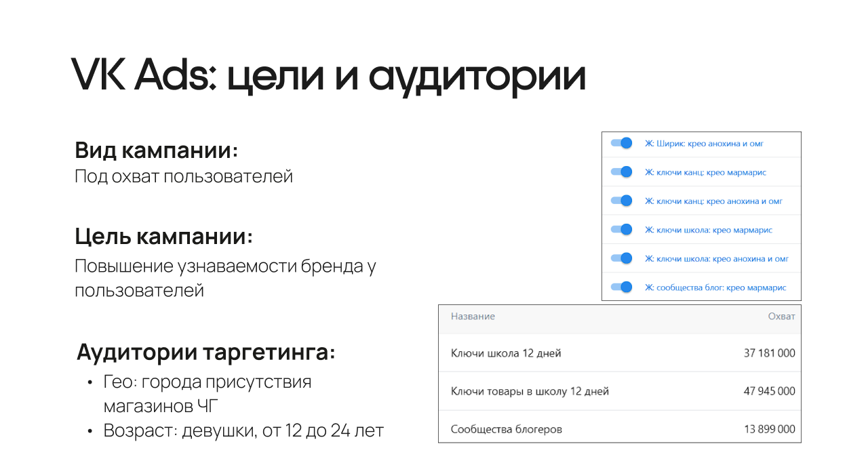This screenshot has width=868, height=463.
Task: Toggle off the 'Ж: Ширик: крео анохина и омг' switch
Action: coord(621,143)
